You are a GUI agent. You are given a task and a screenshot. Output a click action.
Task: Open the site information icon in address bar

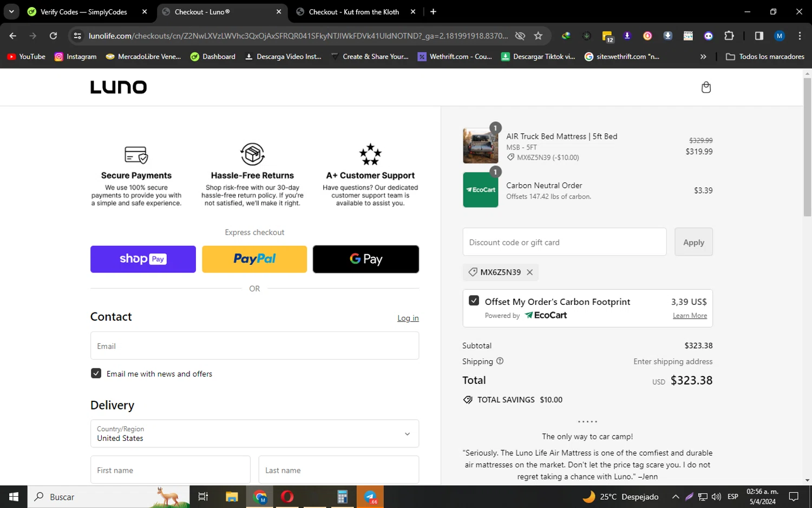pyautogui.click(x=77, y=36)
